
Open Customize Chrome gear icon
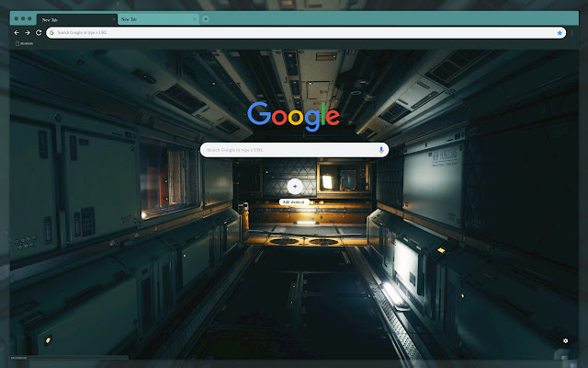tap(565, 340)
